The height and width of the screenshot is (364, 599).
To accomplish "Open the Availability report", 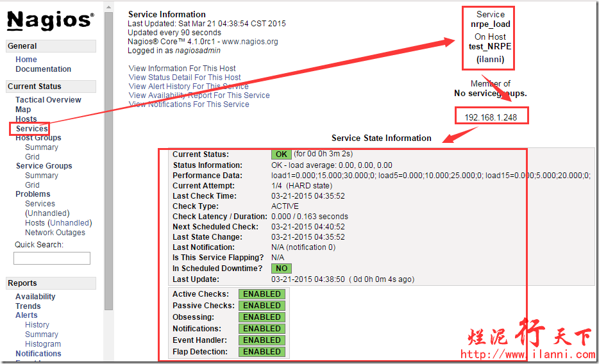I will 35,297.
